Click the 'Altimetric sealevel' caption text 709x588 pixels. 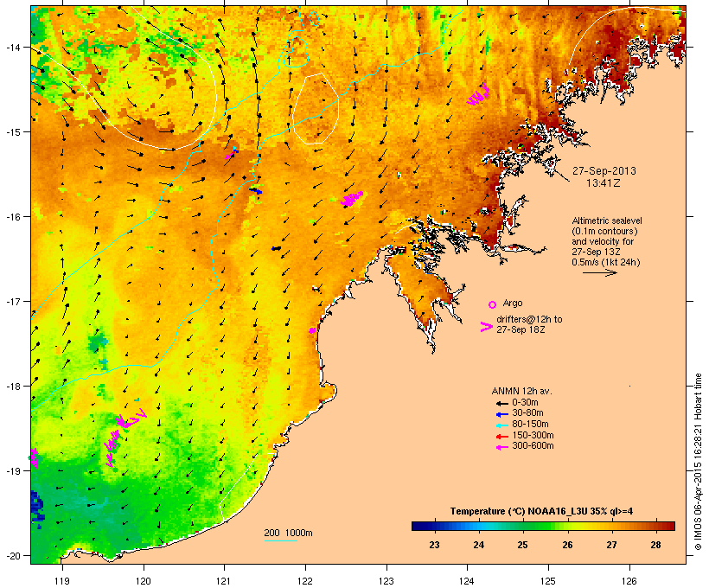[x=607, y=220]
